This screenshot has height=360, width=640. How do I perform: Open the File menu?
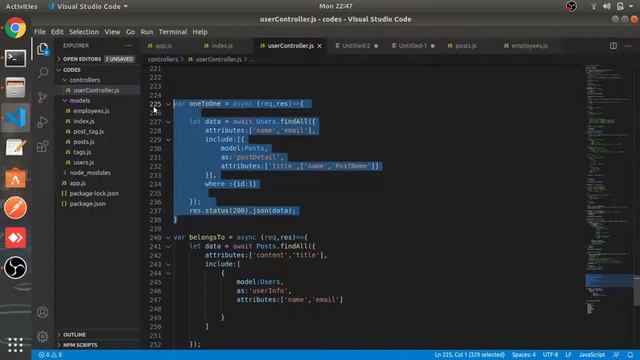pyautogui.click(x=40, y=31)
